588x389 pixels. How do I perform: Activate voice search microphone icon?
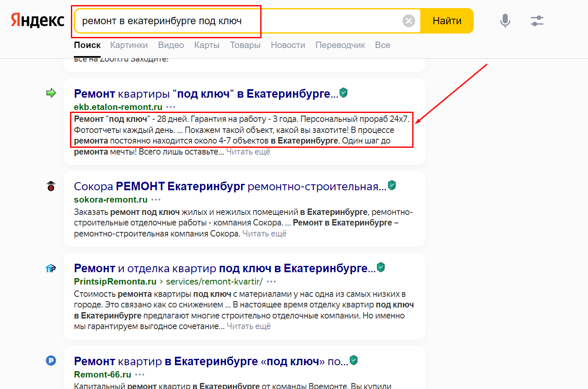coord(505,21)
